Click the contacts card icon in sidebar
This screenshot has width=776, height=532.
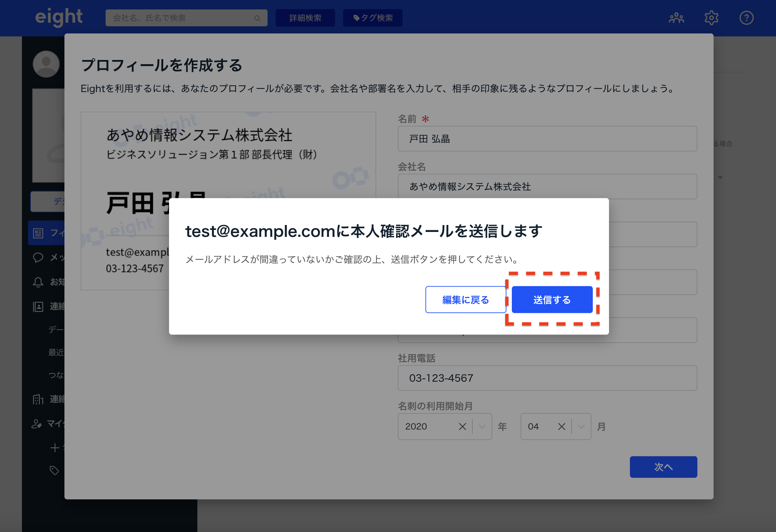click(38, 306)
